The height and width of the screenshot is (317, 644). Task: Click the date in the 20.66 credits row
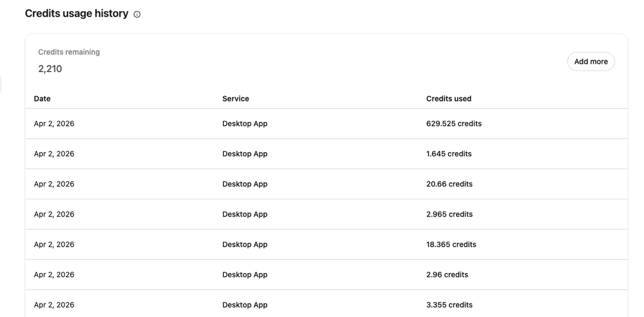tap(54, 184)
